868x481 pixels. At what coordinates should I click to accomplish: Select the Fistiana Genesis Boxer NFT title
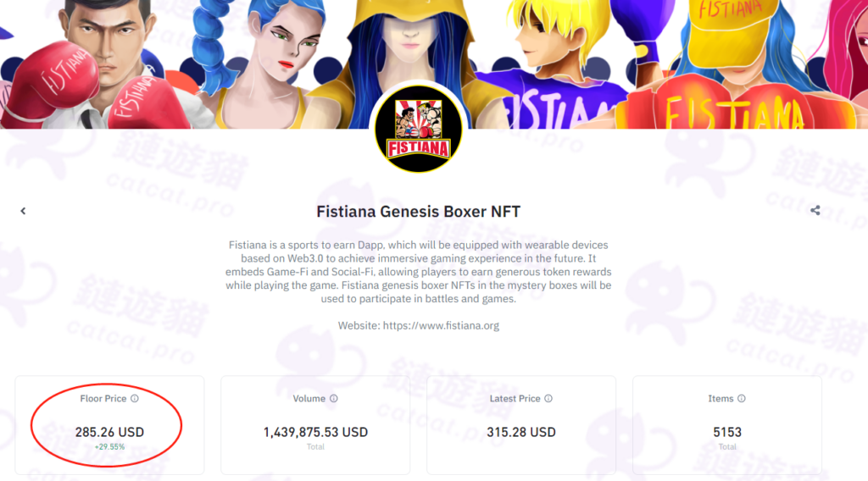(419, 211)
